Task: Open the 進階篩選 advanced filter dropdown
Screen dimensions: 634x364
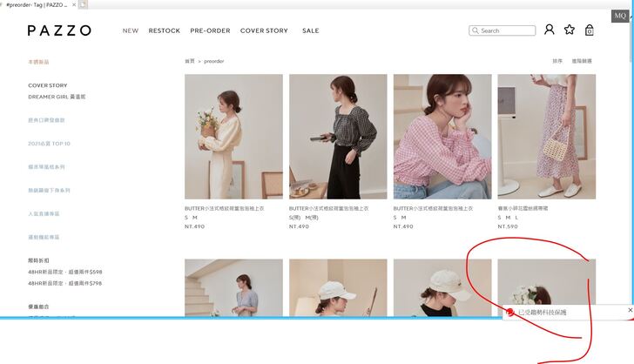Action: (x=582, y=61)
